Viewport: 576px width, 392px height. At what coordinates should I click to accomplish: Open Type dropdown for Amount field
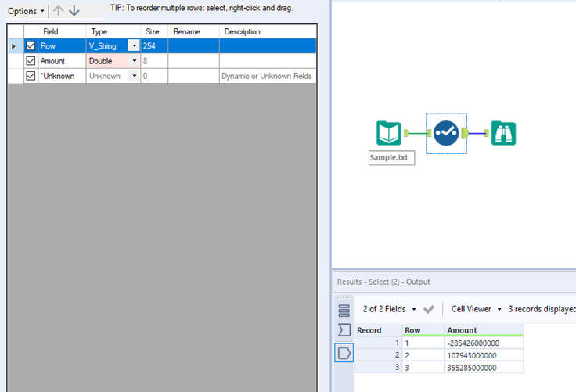pos(134,60)
